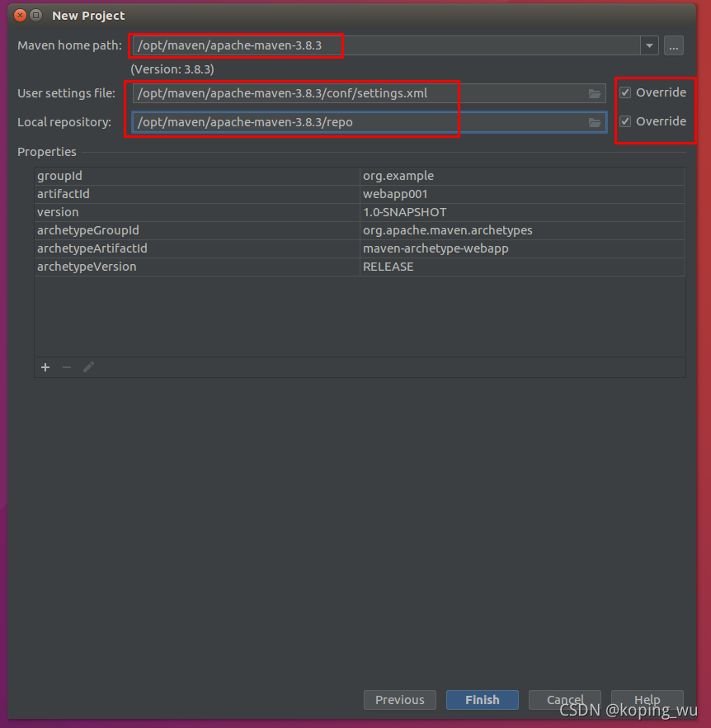Click the remove property minus icon
Image resolution: width=711 pixels, height=728 pixels.
[x=67, y=368]
